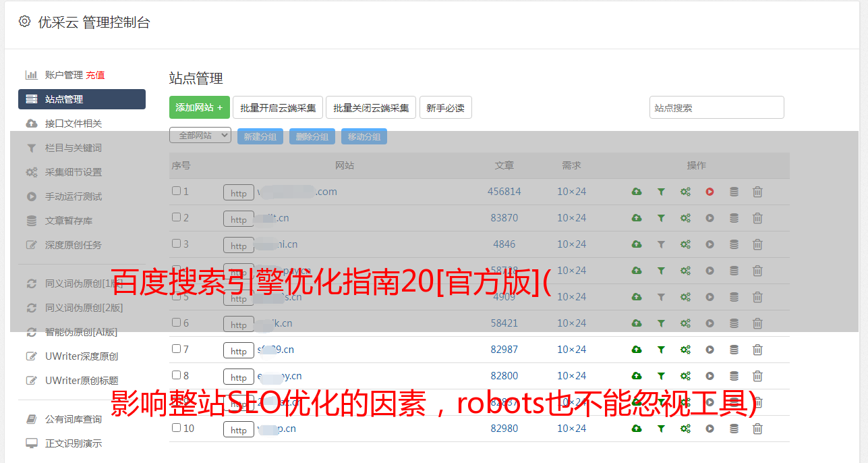Click the cloud icon in the 83870 row
The image size is (868, 463).
click(x=637, y=218)
